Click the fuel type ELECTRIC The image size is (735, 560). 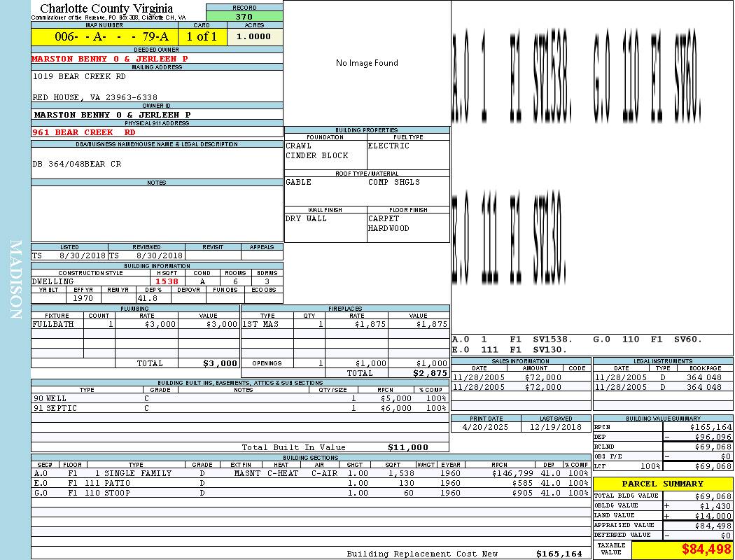click(x=388, y=146)
